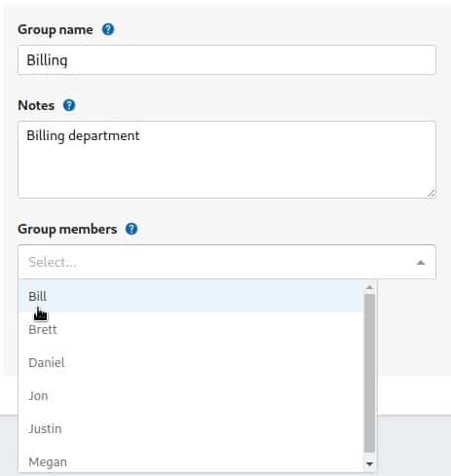Viewport: 451px width, 476px height.
Task: Click the Group name field containing Billing
Action: tap(227, 60)
